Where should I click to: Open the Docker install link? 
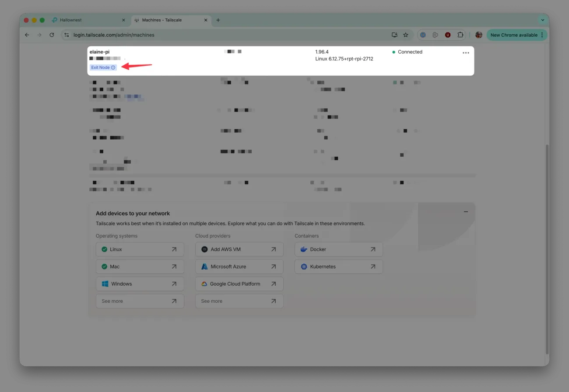339,249
